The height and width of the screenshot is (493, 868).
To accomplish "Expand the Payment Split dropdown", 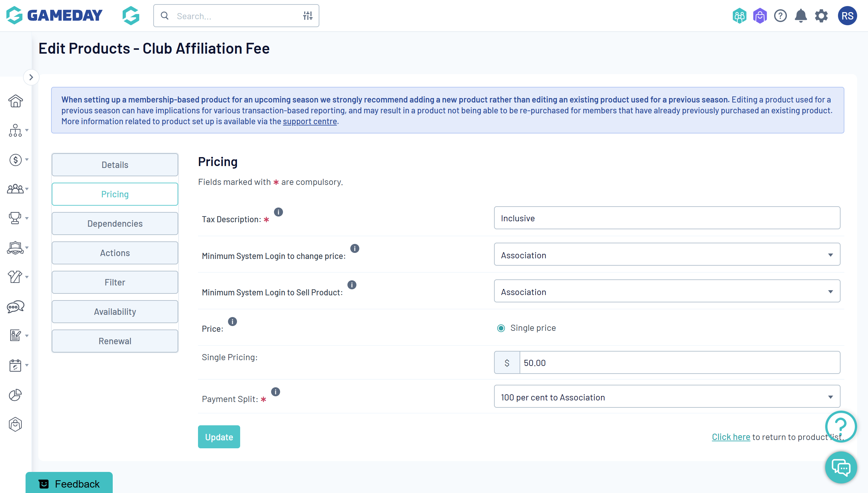I will (667, 397).
